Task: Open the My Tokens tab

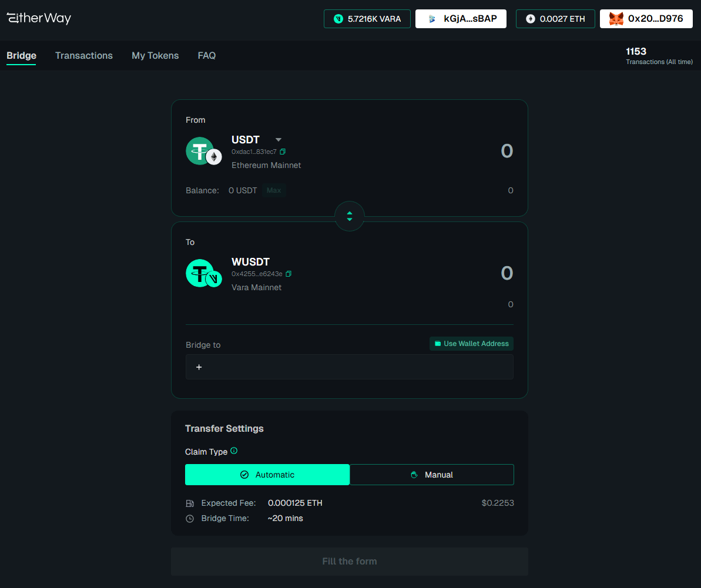Action: (x=155, y=55)
